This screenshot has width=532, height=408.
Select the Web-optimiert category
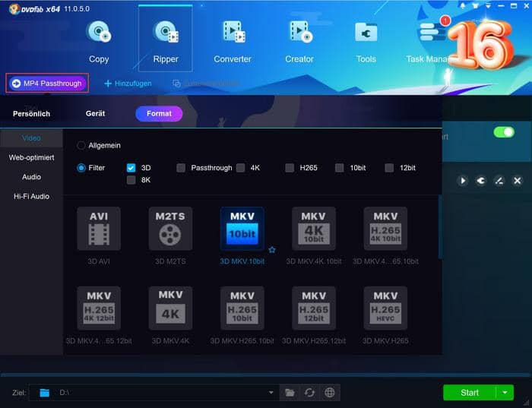[x=31, y=158]
